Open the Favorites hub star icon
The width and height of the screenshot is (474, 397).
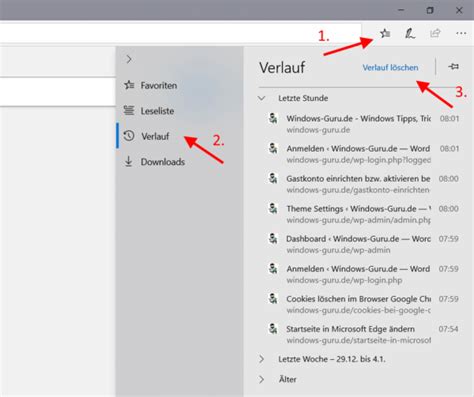point(385,33)
